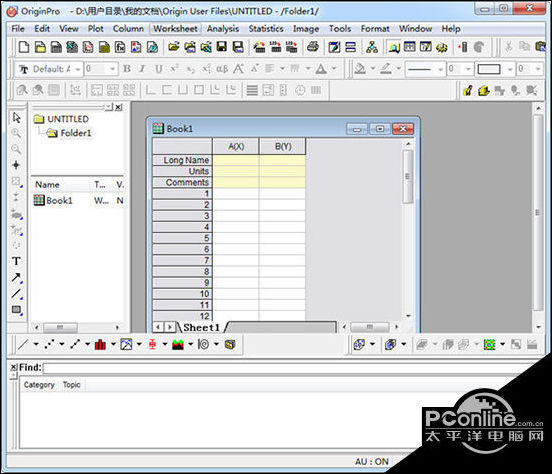Open the font size dropdown

point(113,69)
